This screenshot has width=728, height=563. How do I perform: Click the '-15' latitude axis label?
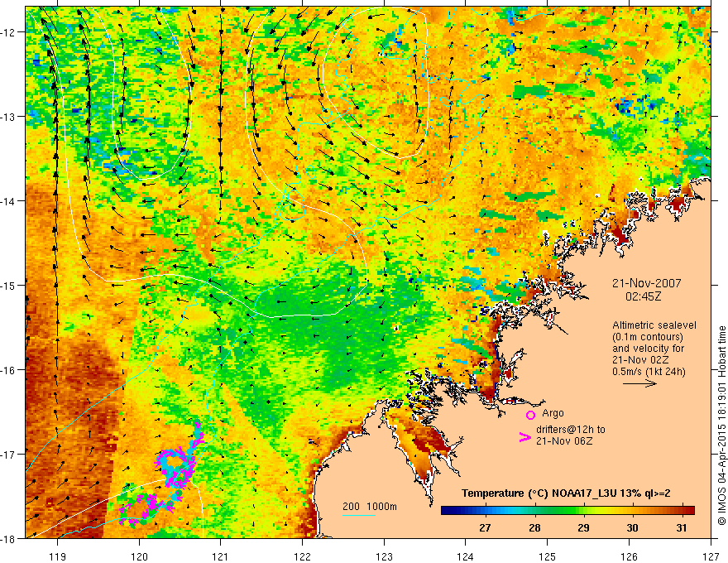(9, 285)
